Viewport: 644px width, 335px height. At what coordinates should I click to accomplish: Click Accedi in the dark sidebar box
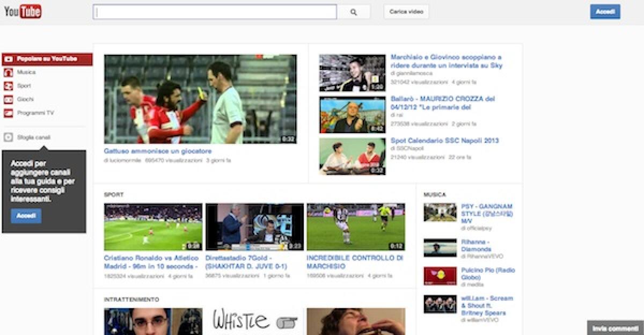click(x=26, y=216)
